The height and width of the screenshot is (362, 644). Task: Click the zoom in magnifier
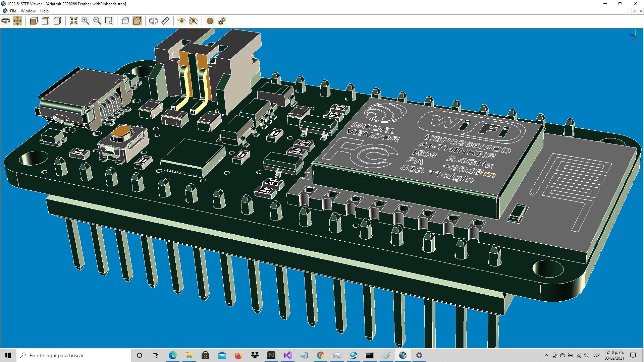pyautogui.click(x=86, y=21)
